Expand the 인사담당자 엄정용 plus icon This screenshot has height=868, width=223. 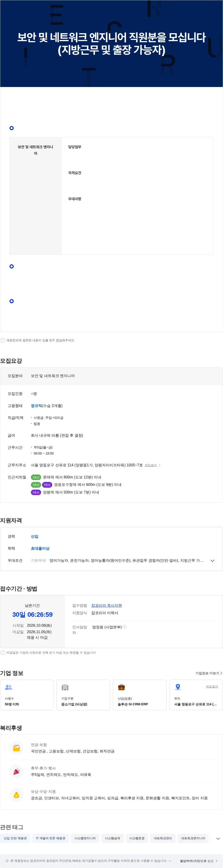pyautogui.click(x=125, y=627)
